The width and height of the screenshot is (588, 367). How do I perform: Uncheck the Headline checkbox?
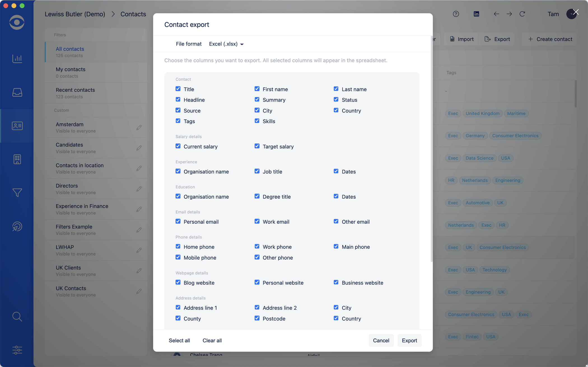coord(178,100)
